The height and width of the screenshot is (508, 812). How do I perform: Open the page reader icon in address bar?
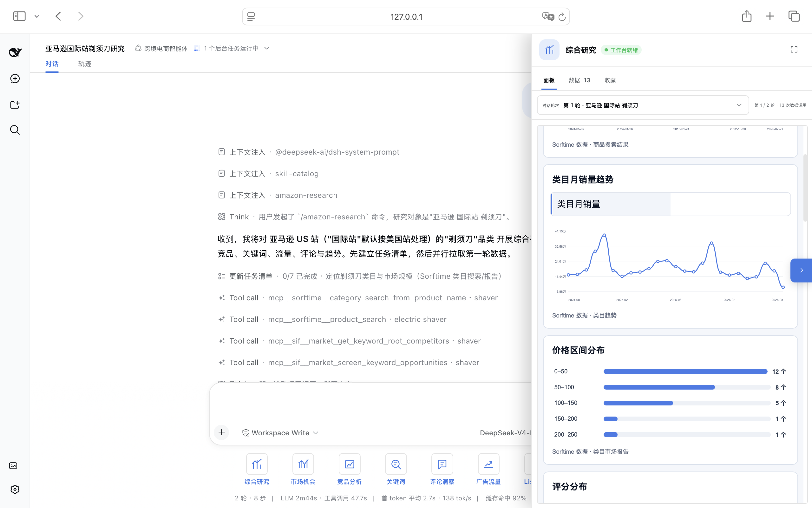pos(251,17)
